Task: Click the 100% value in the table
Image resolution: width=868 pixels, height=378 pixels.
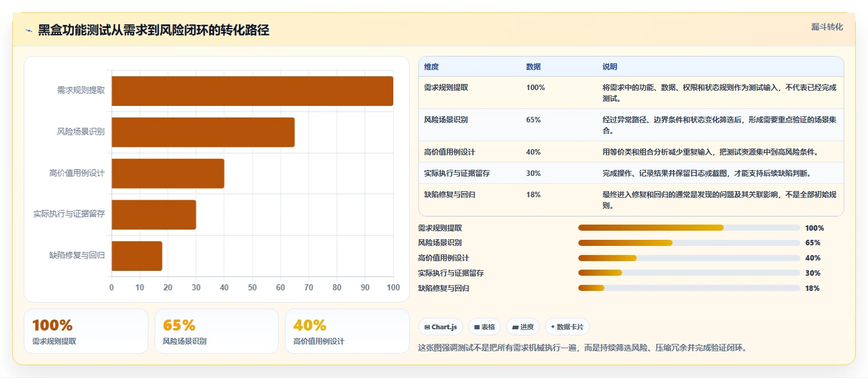Action: (x=536, y=87)
